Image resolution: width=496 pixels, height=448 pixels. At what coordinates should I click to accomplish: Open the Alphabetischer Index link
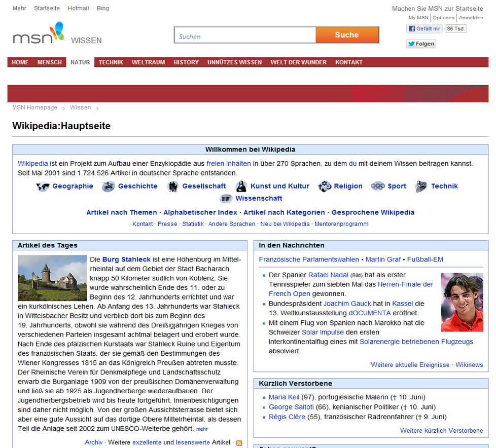click(x=200, y=212)
